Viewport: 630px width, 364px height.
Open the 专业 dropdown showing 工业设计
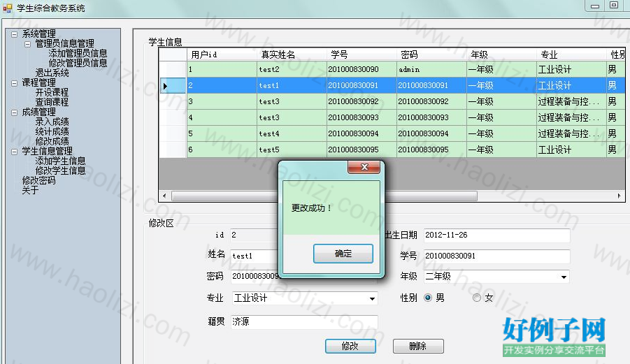pyautogui.click(x=372, y=298)
